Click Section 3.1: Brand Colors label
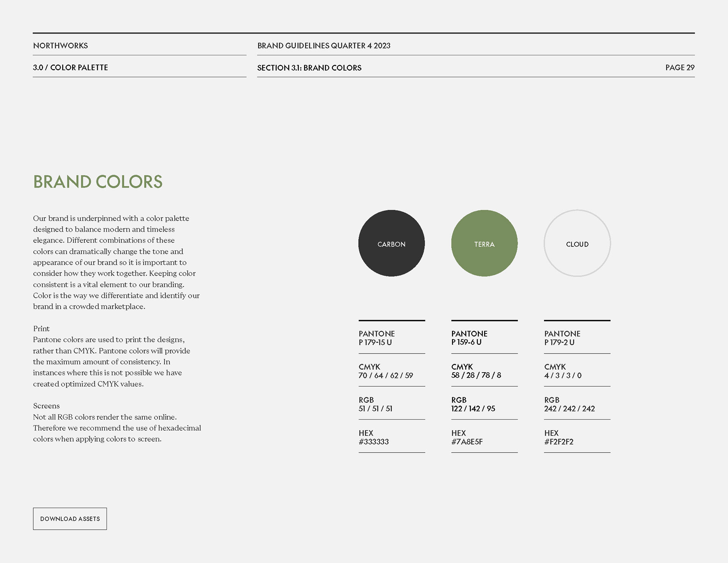The width and height of the screenshot is (728, 563). coord(309,68)
